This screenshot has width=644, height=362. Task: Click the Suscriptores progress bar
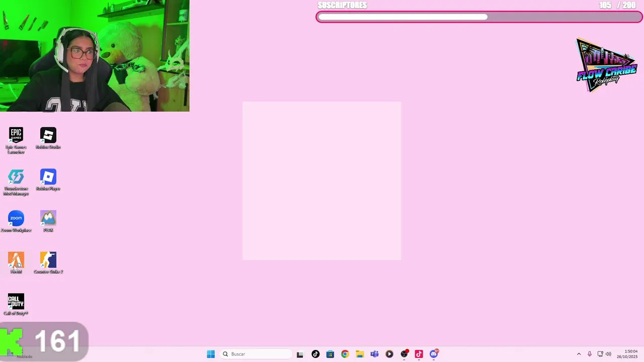[479, 17]
